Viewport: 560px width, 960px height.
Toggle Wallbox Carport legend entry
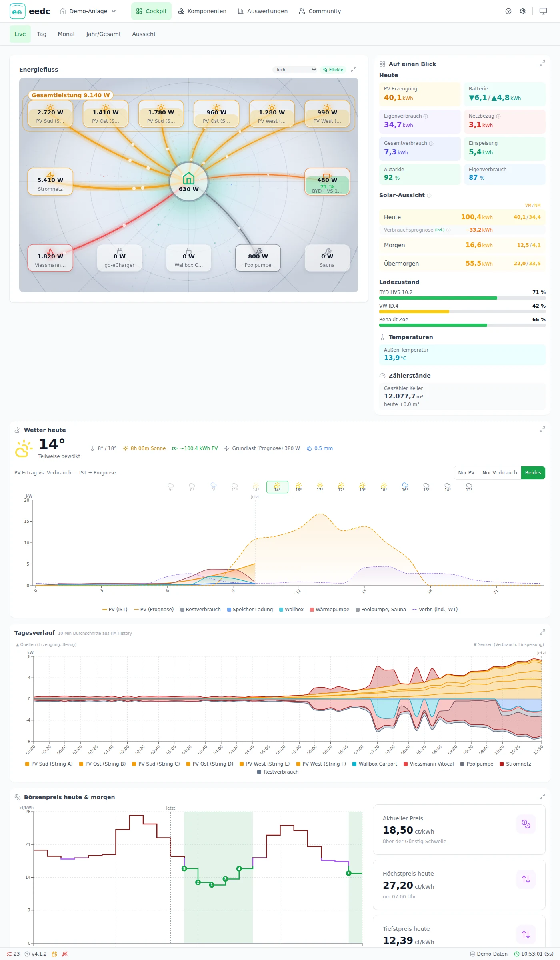click(x=375, y=764)
